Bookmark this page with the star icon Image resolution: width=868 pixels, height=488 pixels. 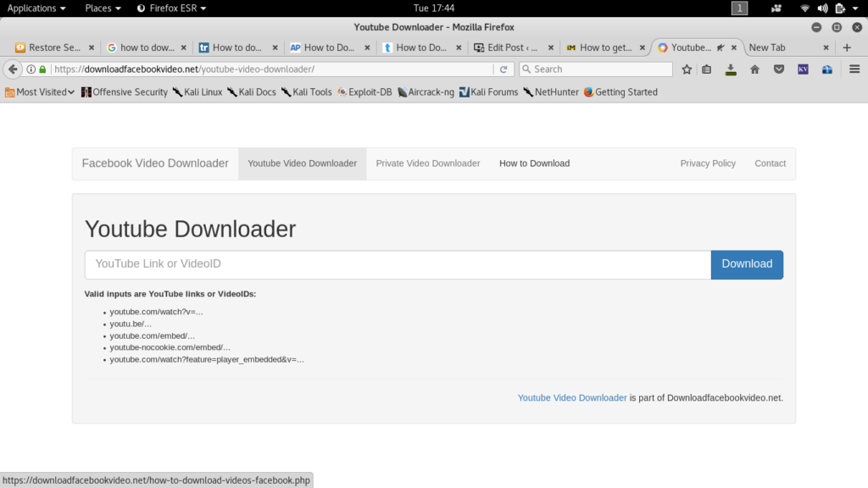coord(687,69)
